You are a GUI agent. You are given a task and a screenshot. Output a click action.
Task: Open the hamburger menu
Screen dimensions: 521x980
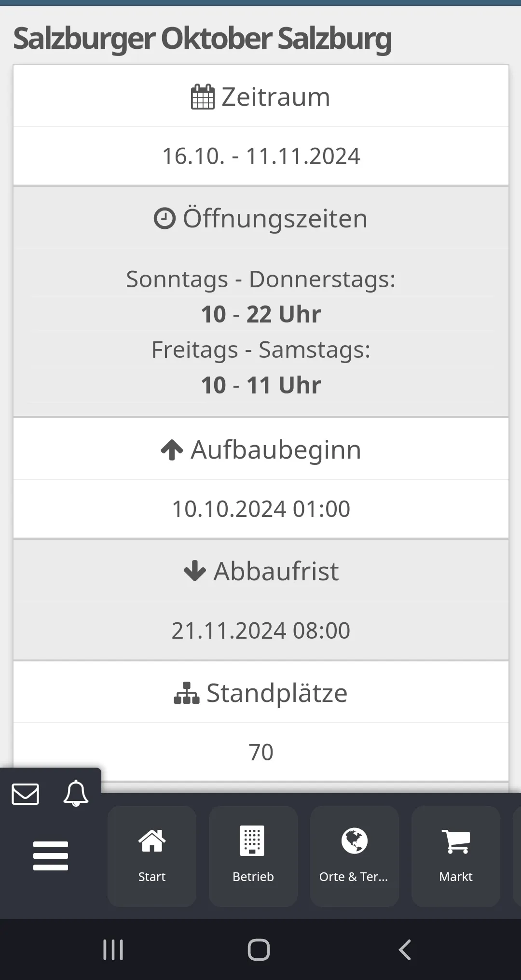coord(51,856)
